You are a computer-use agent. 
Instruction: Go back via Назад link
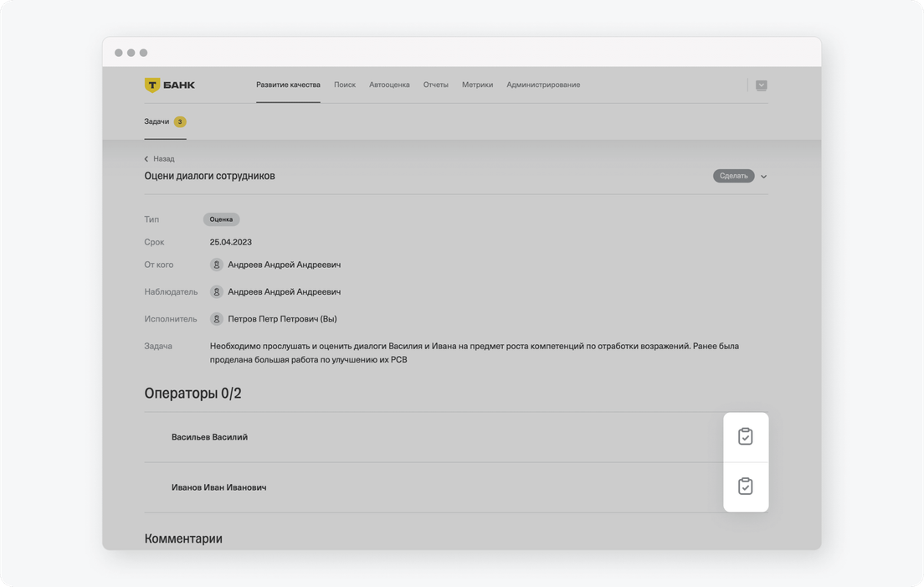coord(164,159)
